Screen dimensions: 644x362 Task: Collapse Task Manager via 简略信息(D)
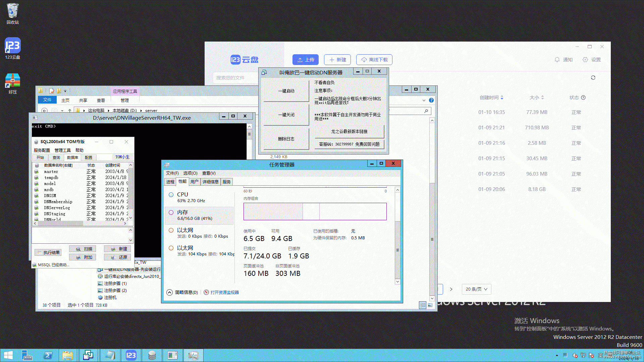pyautogui.click(x=183, y=292)
